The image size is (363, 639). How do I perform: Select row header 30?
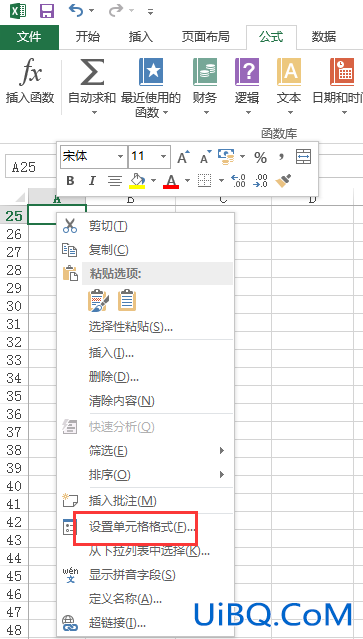14,306
